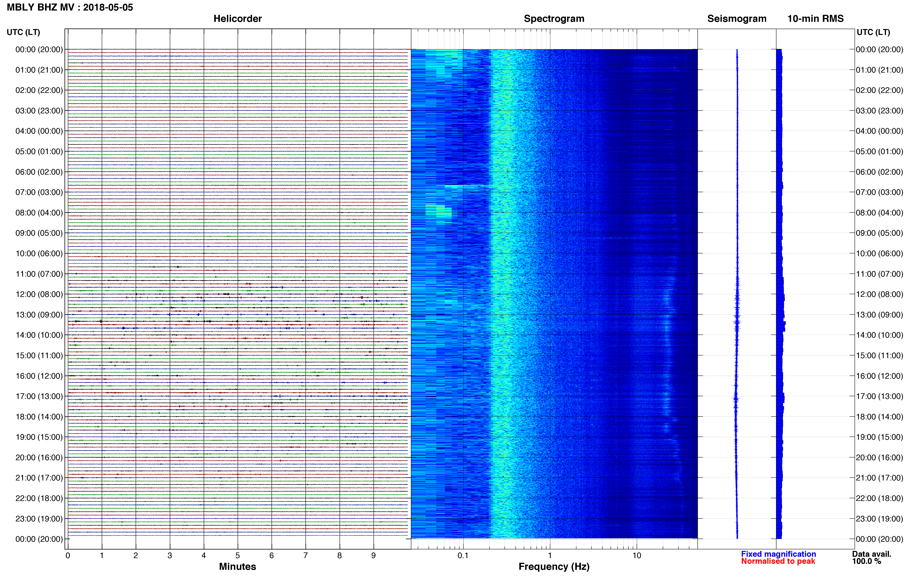Click the 10 tick on Frequency axis

(x=636, y=555)
